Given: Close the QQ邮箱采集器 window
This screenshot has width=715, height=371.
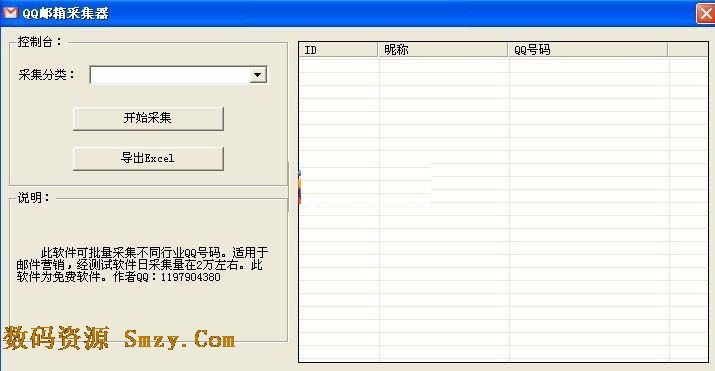Looking at the screenshot, I should click(705, 13).
